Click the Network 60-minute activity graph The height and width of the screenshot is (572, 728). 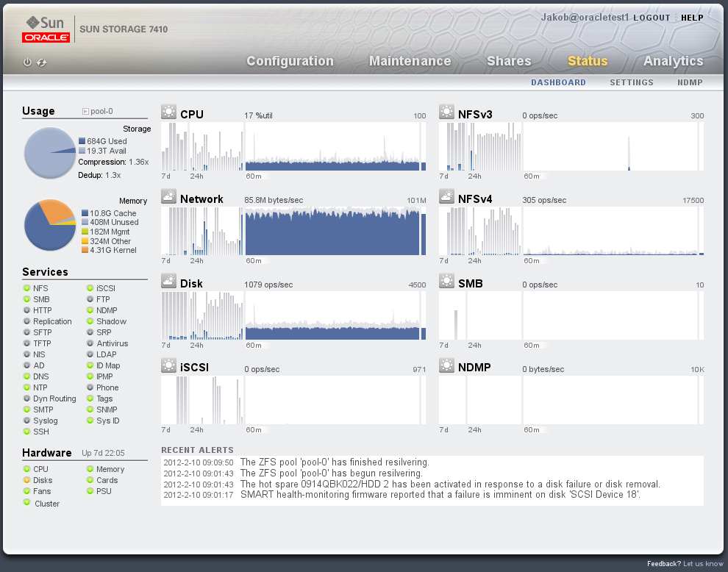[332, 231]
